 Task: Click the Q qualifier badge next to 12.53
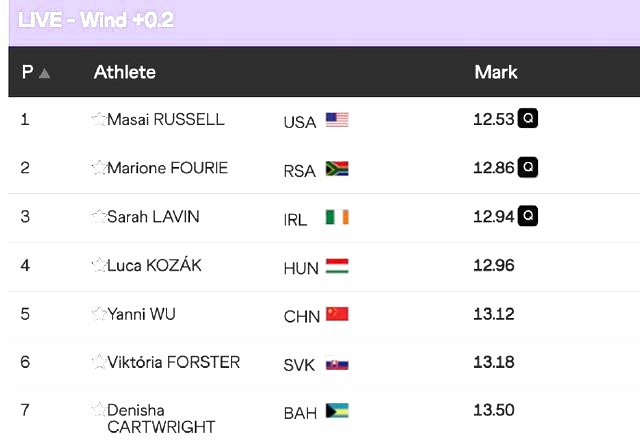coord(528,118)
